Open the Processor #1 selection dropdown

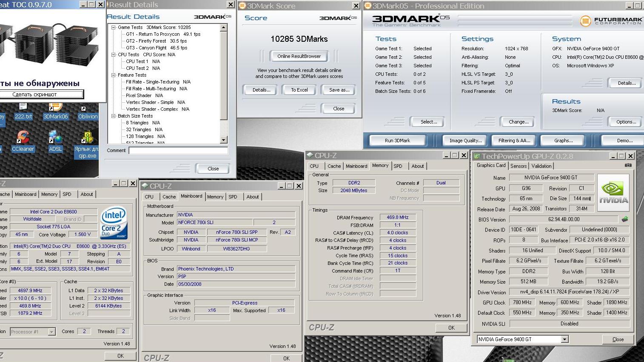tap(51, 332)
